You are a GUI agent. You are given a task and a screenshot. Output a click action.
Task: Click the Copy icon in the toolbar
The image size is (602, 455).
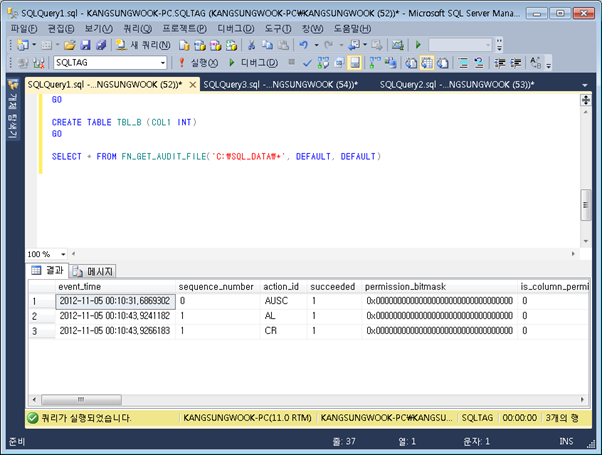click(x=267, y=45)
